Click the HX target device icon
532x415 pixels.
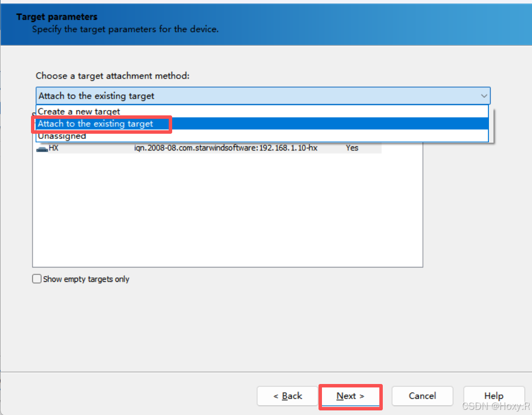(x=42, y=149)
